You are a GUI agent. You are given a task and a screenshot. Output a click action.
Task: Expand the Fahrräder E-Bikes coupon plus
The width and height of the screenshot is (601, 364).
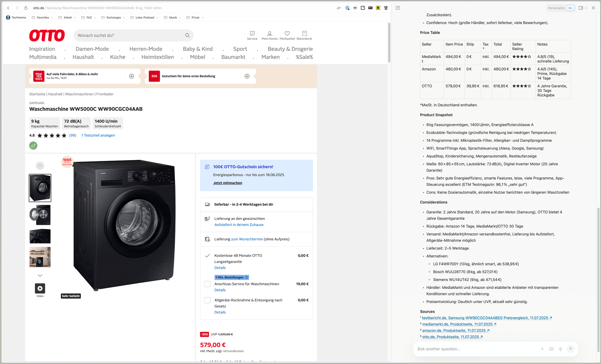[131, 76]
